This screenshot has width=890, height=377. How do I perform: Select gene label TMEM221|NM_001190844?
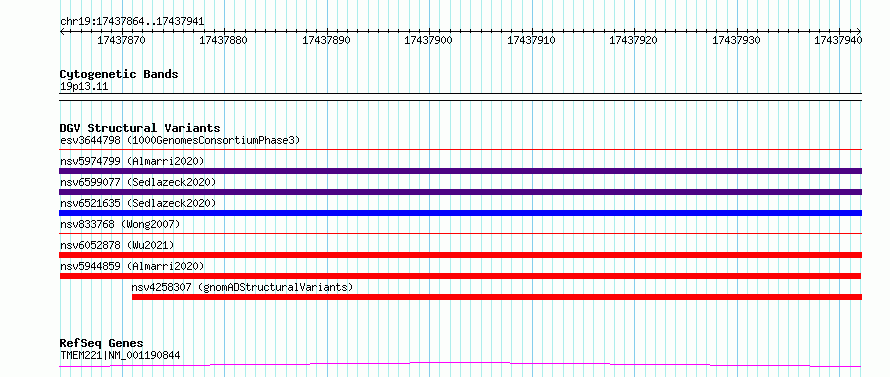pos(120,355)
